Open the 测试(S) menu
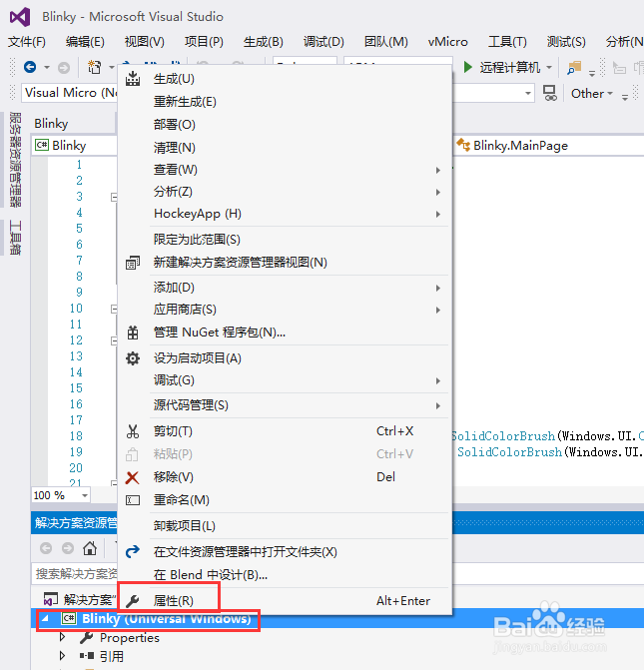644x670 pixels. click(x=566, y=42)
